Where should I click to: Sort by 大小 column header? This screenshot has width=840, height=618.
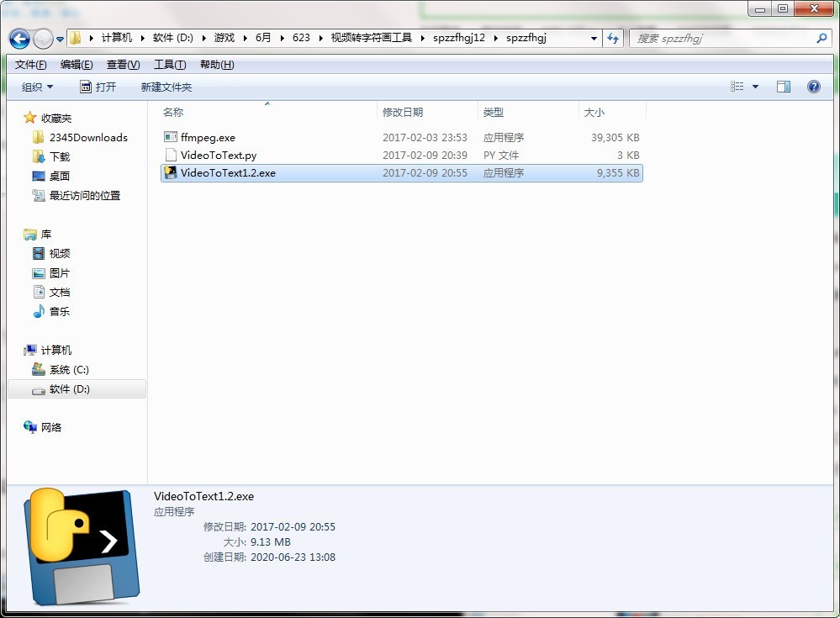point(594,113)
